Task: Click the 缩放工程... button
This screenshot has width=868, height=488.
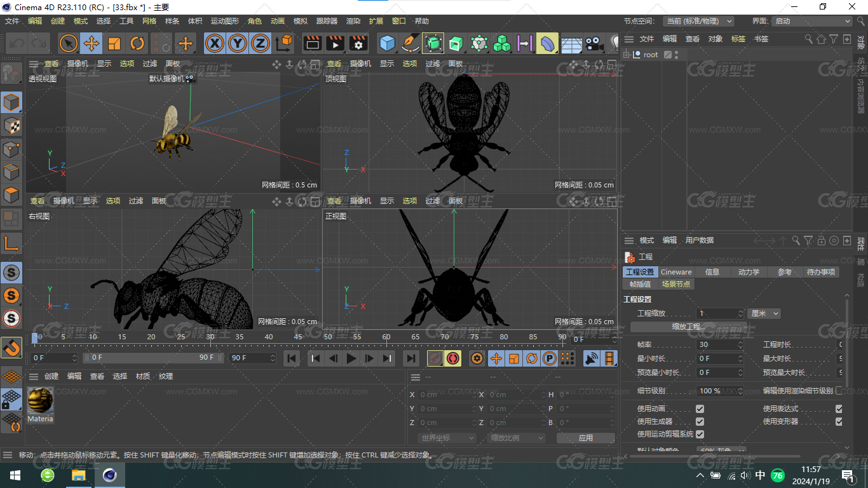Action: [689, 327]
